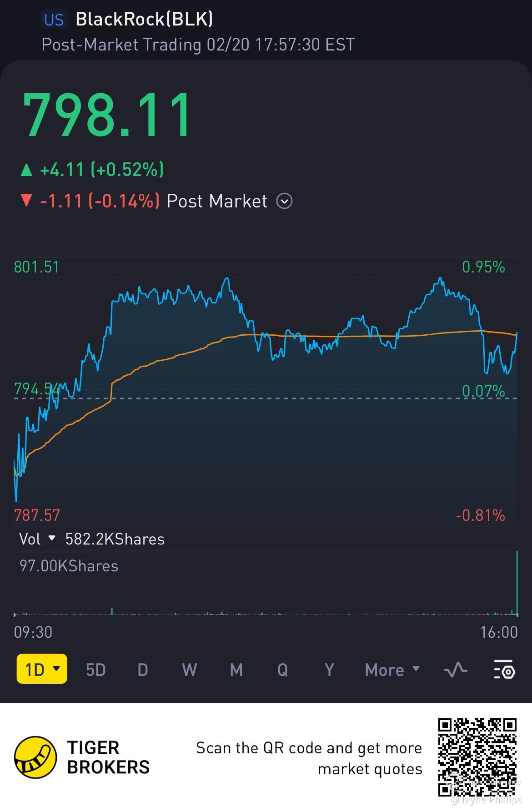The image size is (532, 812).
Task: Tap the QR code image
Action: (477, 757)
